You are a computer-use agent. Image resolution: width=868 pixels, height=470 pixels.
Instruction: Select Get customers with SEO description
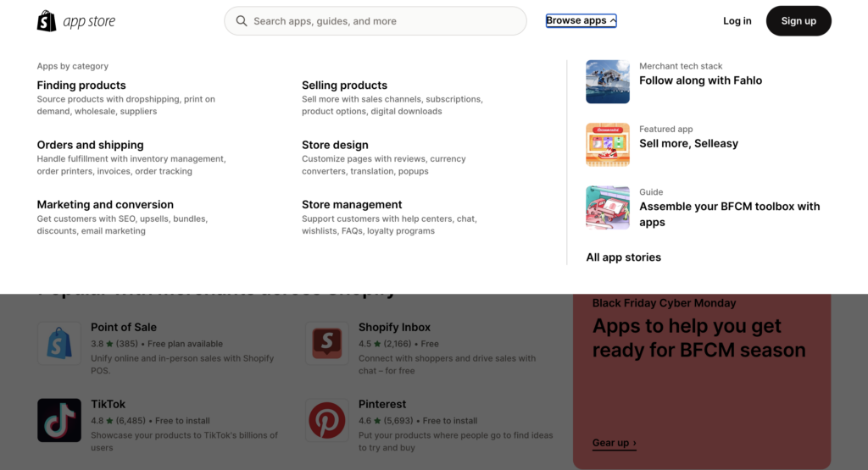tap(122, 224)
